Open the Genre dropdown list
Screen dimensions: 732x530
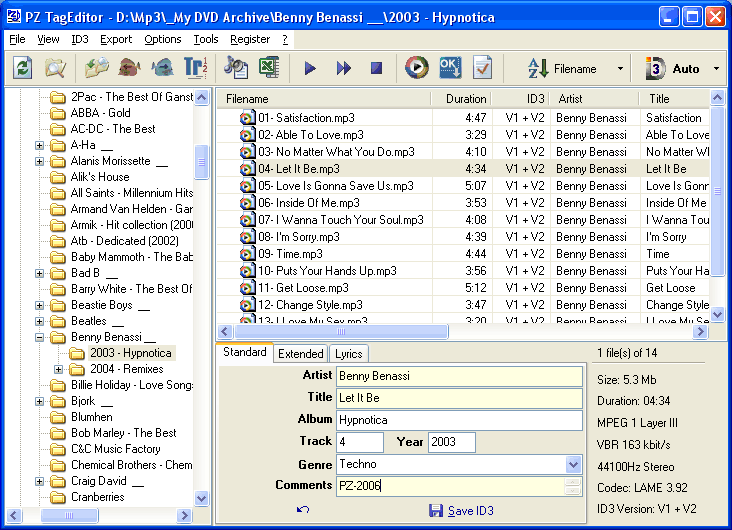coord(573,465)
